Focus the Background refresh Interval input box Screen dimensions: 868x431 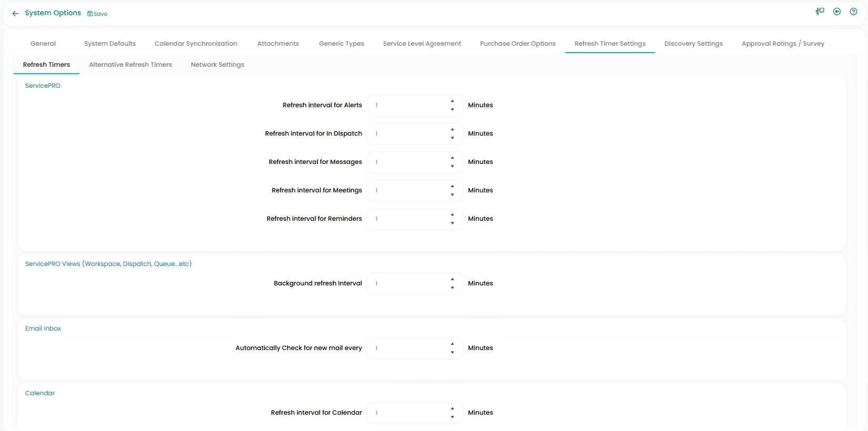[x=407, y=284]
